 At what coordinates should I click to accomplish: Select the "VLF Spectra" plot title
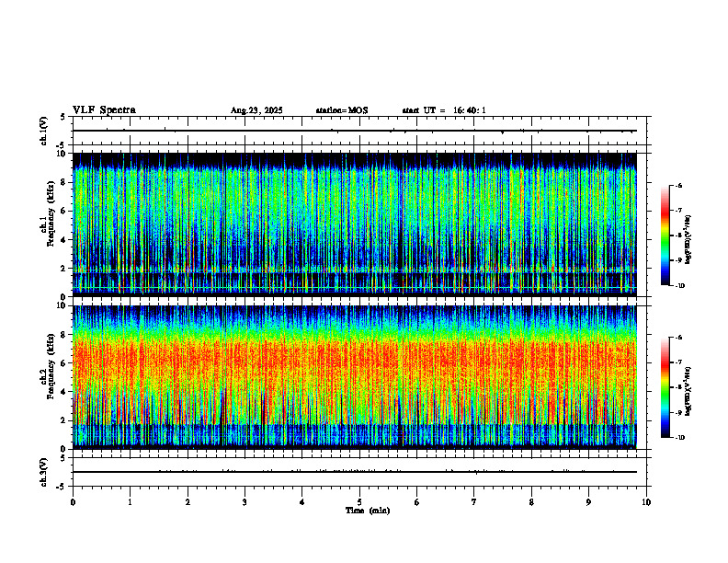(104, 110)
